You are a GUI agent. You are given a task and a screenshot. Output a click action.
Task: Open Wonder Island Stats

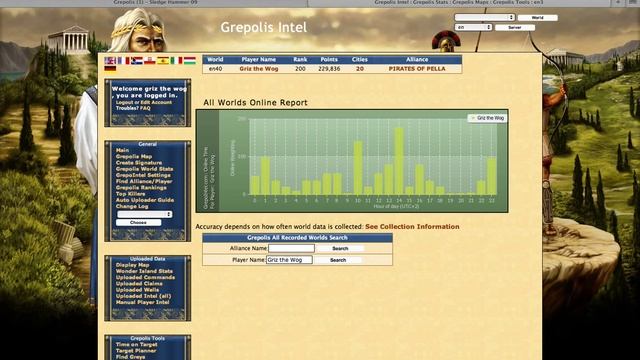pyautogui.click(x=144, y=271)
